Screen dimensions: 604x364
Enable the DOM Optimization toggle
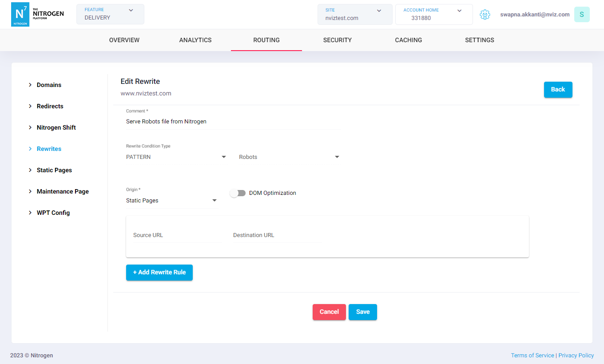coord(238,193)
